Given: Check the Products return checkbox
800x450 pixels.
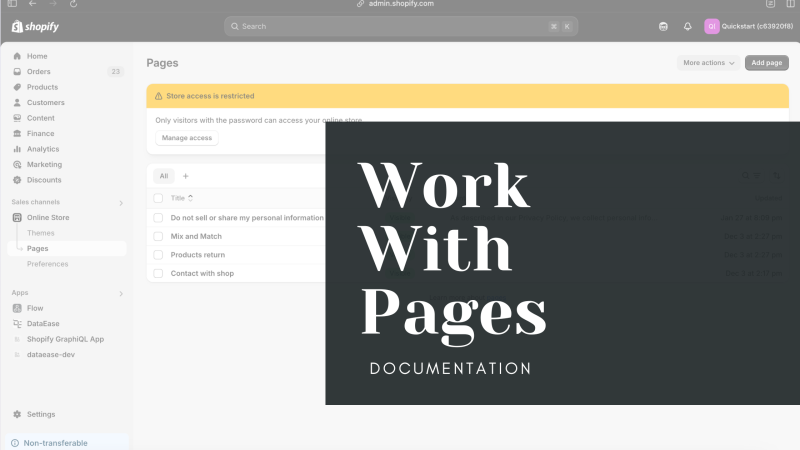Looking at the screenshot, I should [x=158, y=255].
